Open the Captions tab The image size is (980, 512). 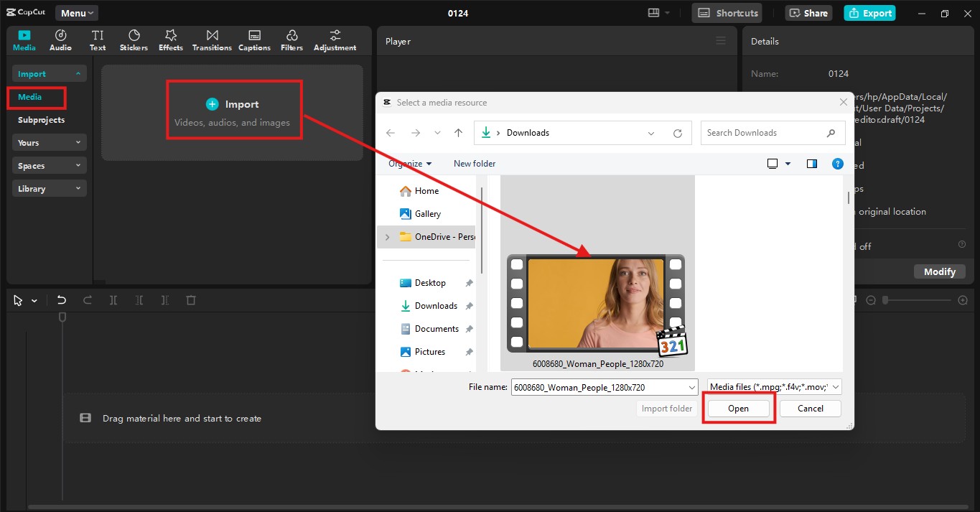(x=254, y=40)
